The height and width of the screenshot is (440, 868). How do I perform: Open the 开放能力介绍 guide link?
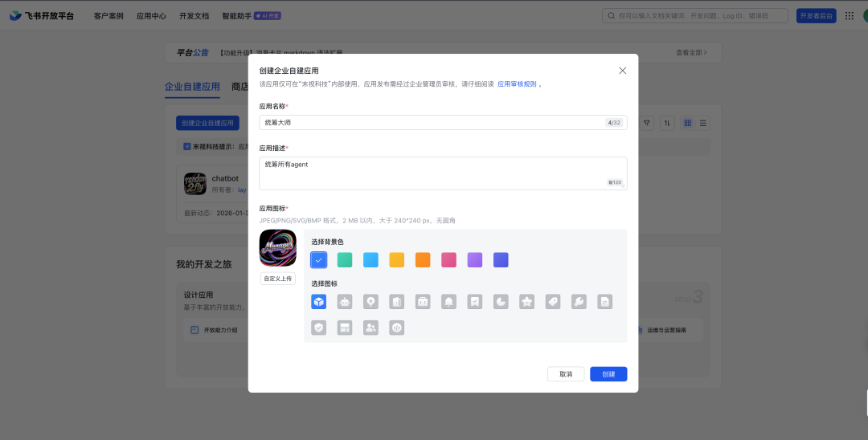[215, 330]
